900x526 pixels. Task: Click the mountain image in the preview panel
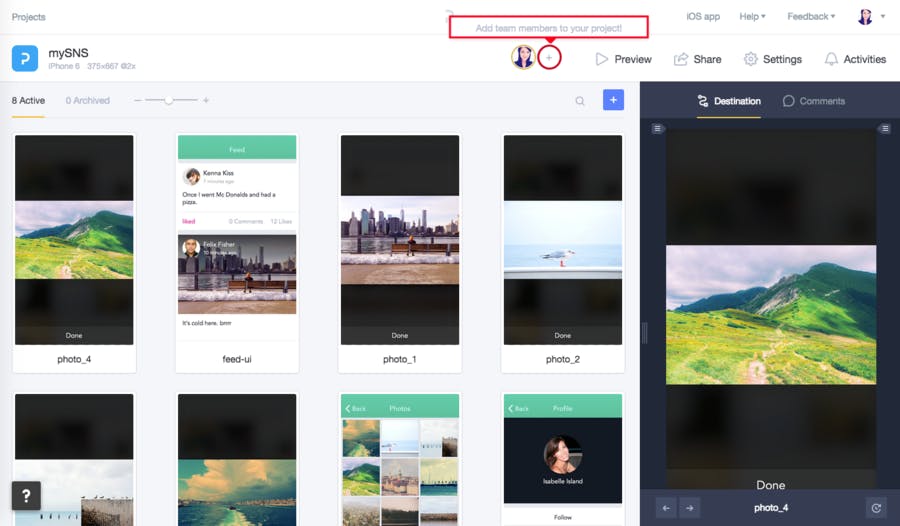(x=771, y=315)
